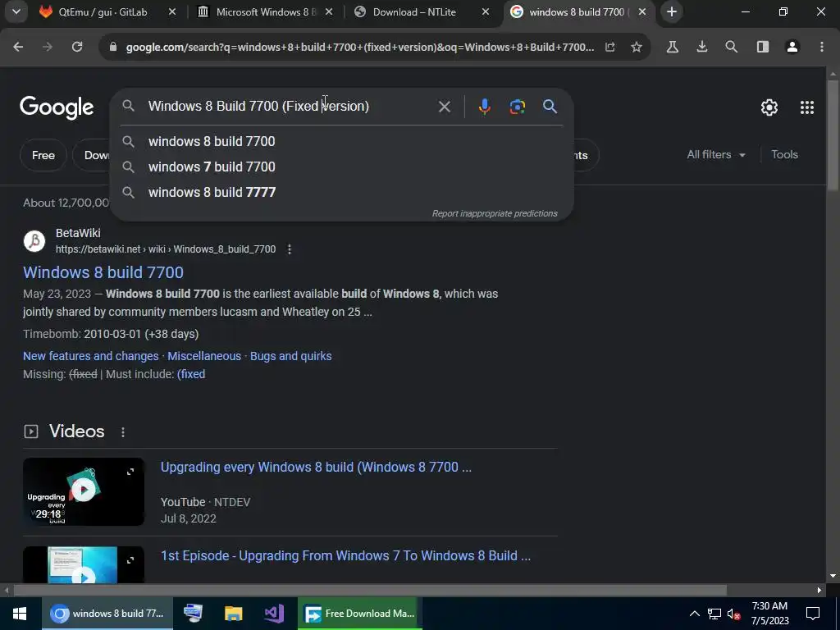This screenshot has width=840, height=630.
Task: Open a new browser tab
Action: pos(671,11)
